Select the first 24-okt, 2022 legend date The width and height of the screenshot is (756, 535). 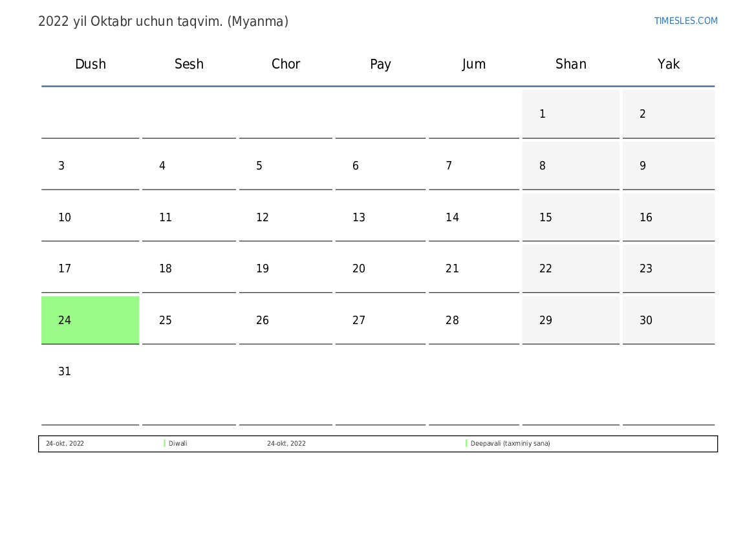point(65,444)
